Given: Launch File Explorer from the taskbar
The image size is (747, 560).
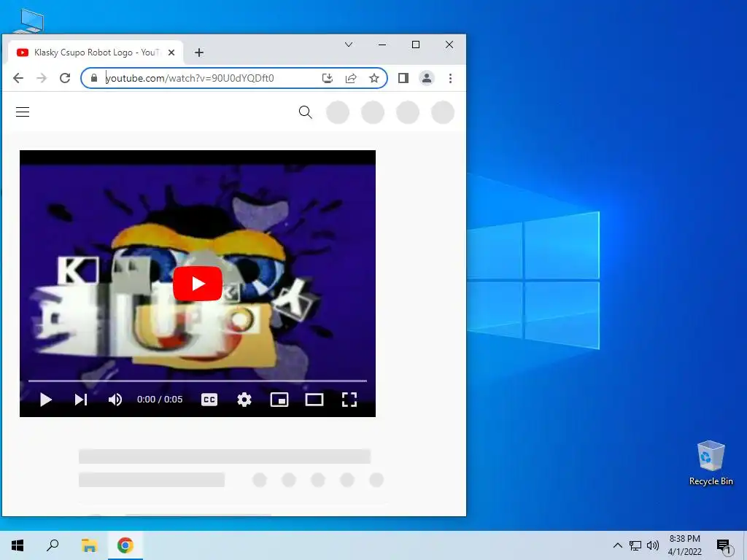Looking at the screenshot, I should [x=89, y=545].
